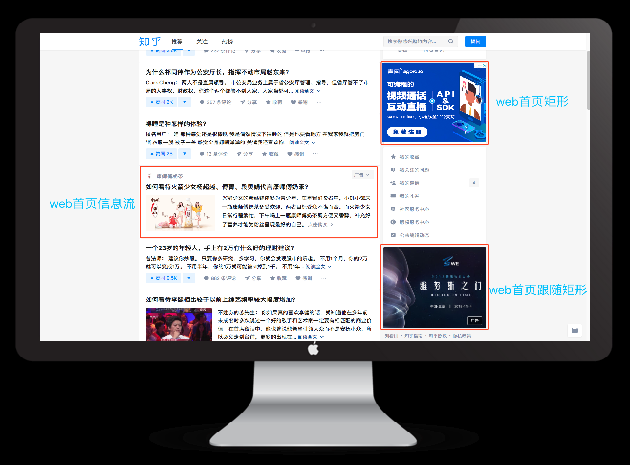Open the 23岁 理财 question title
Viewport: 630px width, 465px height.
220,248
